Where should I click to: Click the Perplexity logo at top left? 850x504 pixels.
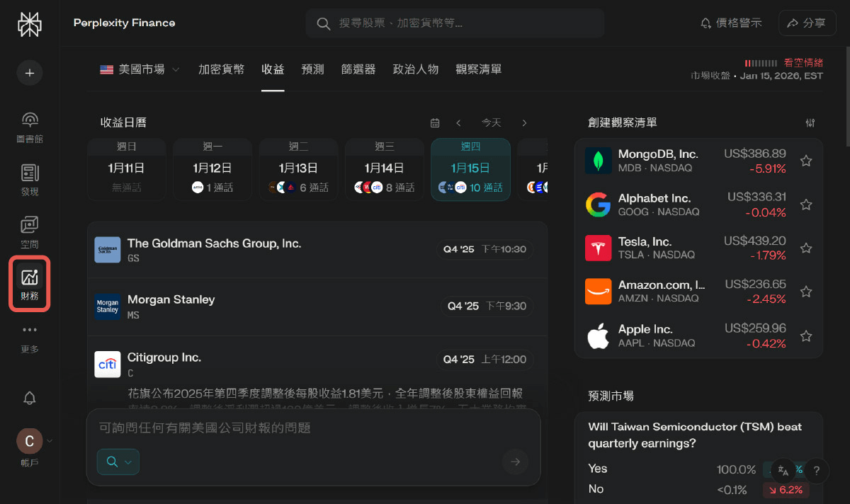point(28,23)
